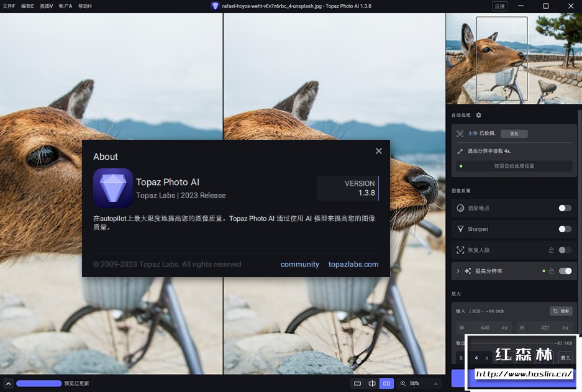The image size is (582, 392).
Task: Click the 预览已更新 progress bar
Action: point(39,383)
